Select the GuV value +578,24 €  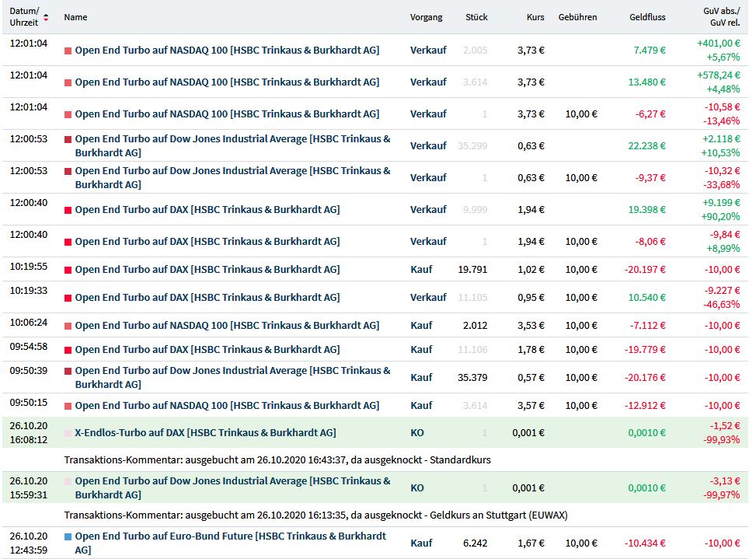point(719,75)
